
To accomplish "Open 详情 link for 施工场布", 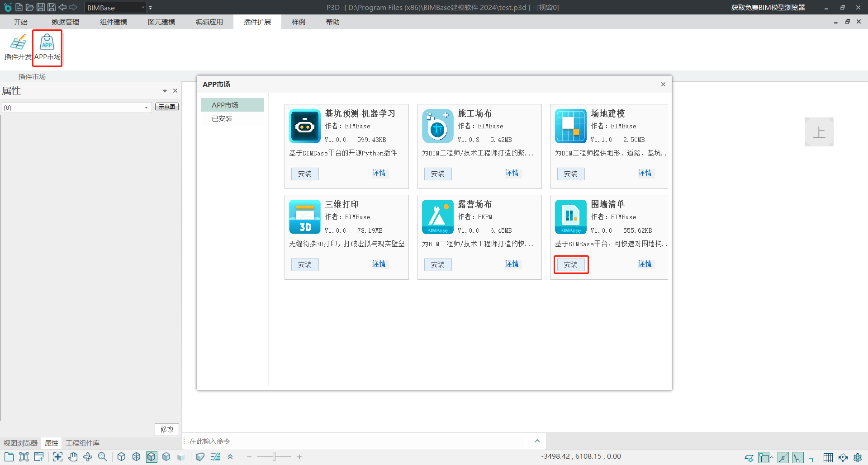I will [x=512, y=173].
